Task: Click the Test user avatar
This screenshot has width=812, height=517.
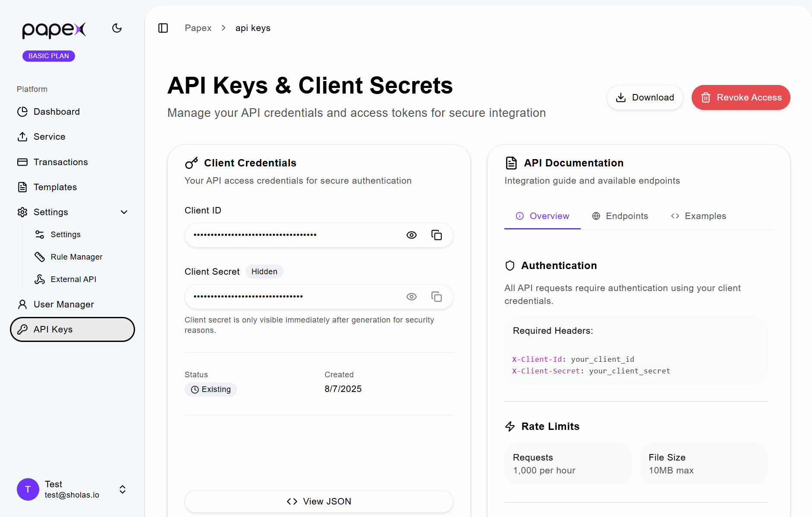Action: [28, 489]
